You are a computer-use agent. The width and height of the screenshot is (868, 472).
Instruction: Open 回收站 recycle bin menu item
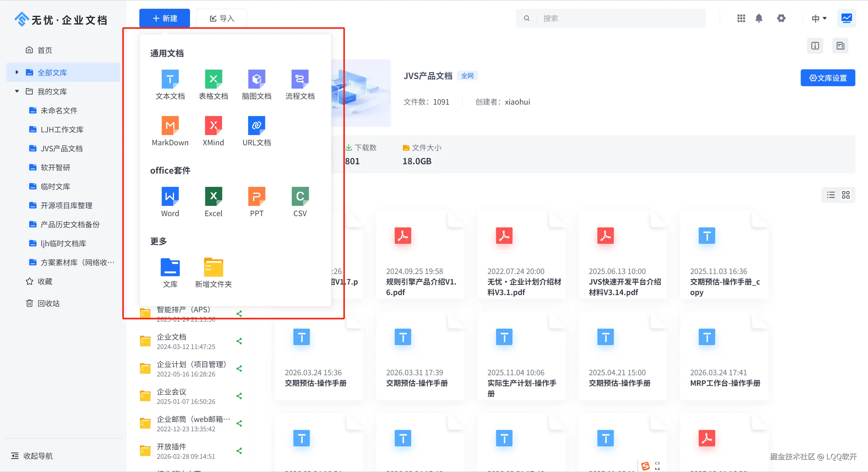coord(48,303)
